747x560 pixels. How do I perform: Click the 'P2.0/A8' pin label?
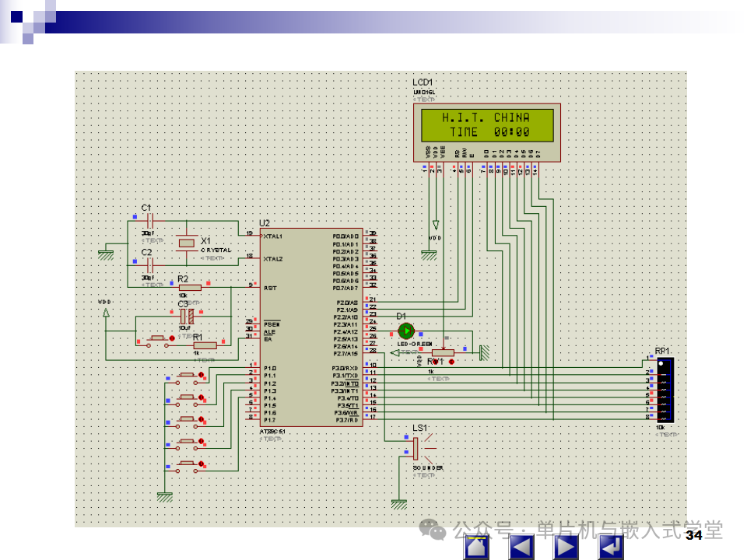coord(347,303)
